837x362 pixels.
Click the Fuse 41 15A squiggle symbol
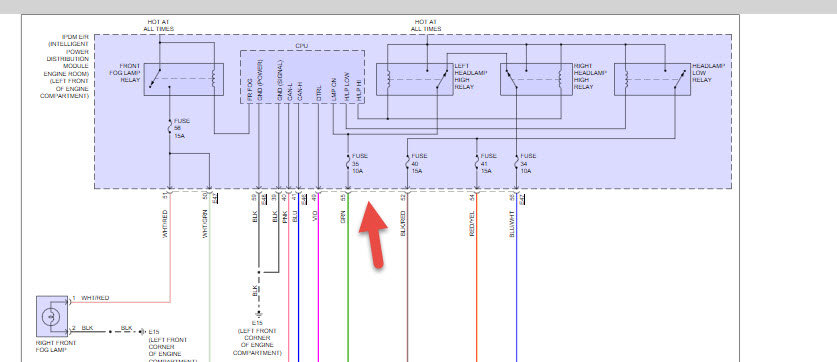(477, 163)
